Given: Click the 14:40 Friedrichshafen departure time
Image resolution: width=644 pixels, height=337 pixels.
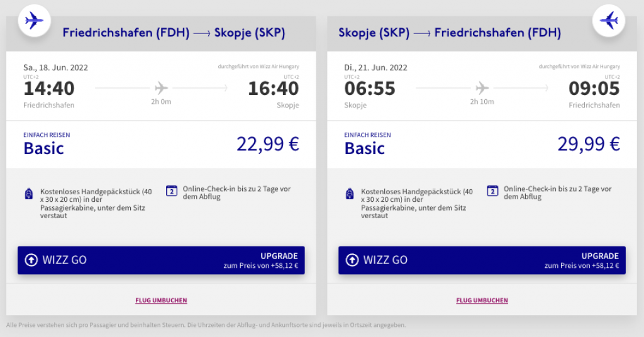Looking at the screenshot, I should point(49,89).
